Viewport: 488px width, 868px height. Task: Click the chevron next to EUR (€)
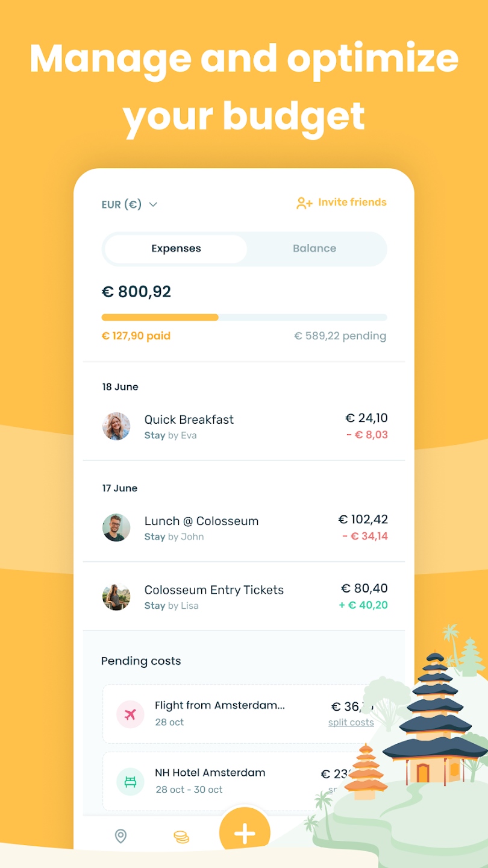pos(153,204)
